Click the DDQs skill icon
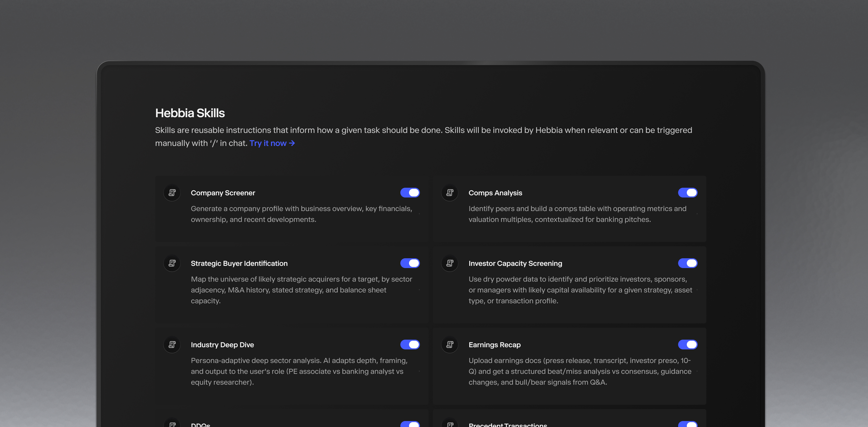868x427 pixels. (x=172, y=424)
